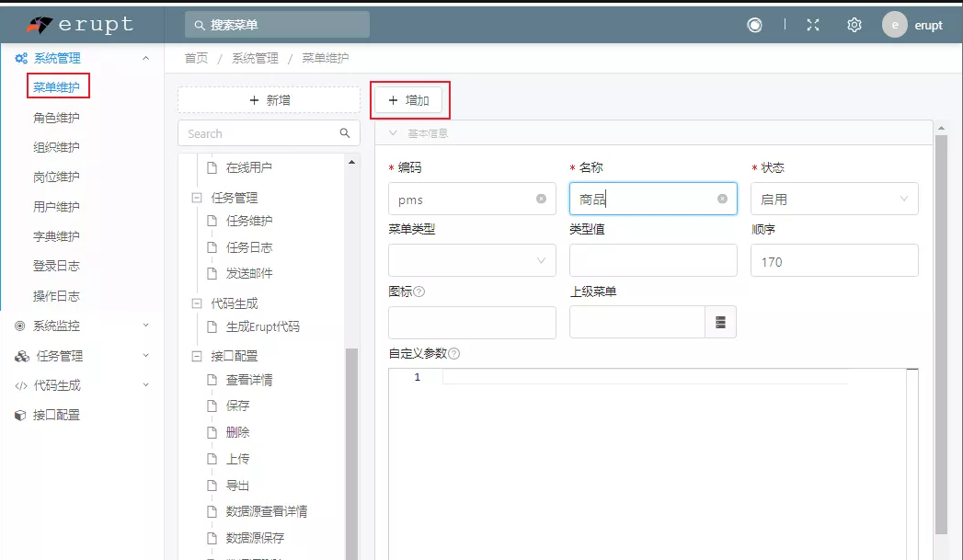Viewport: 963px width, 560px height.
Task: Collapse the 基本信息 section
Action: click(393, 132)
